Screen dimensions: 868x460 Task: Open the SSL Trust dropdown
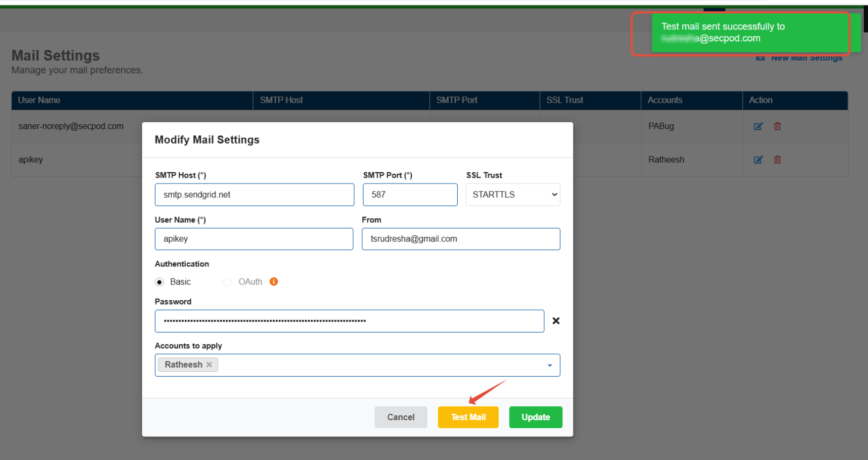[x=513, y=195]
